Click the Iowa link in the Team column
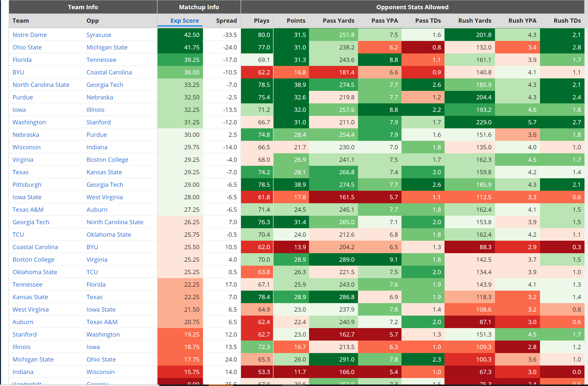The height and width of the screenshot is (386, 588). 19,110
